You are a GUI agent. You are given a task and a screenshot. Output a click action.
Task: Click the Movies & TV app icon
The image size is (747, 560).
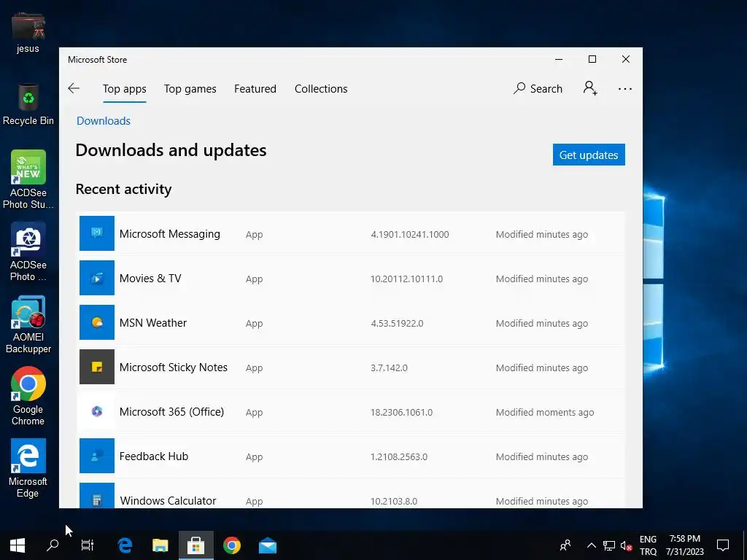pos(97,278)
